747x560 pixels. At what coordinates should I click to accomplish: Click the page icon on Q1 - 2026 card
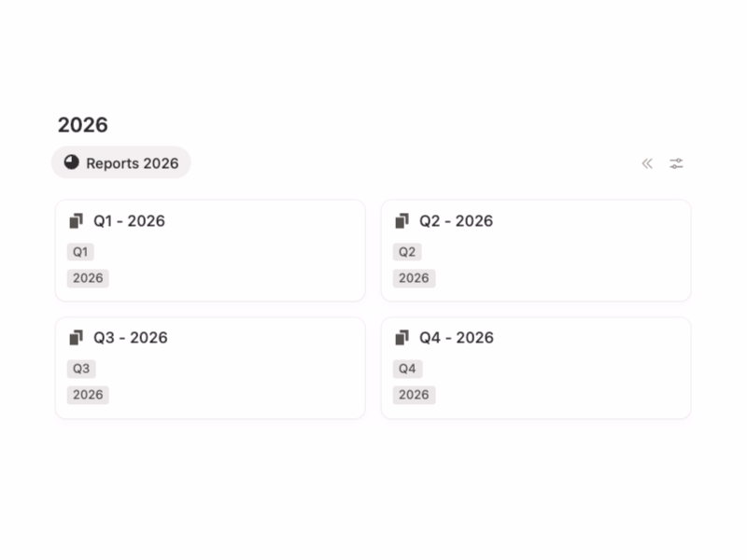[x=77, y=221]
